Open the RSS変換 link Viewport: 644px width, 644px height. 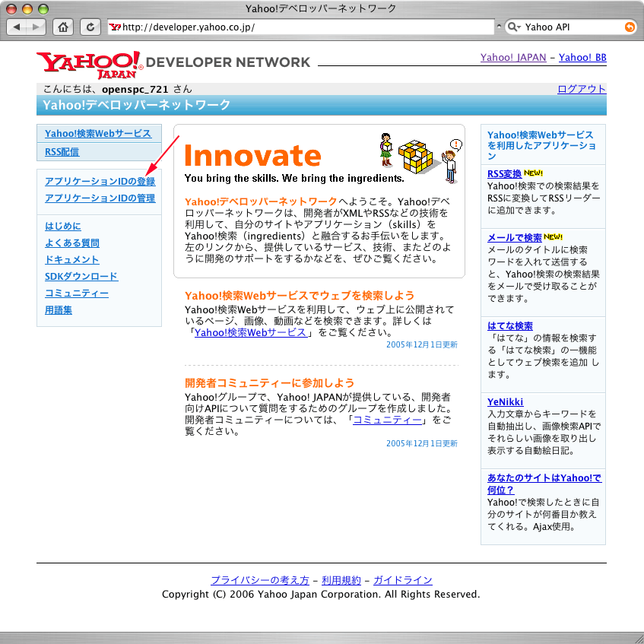click(x=504, y=173)
